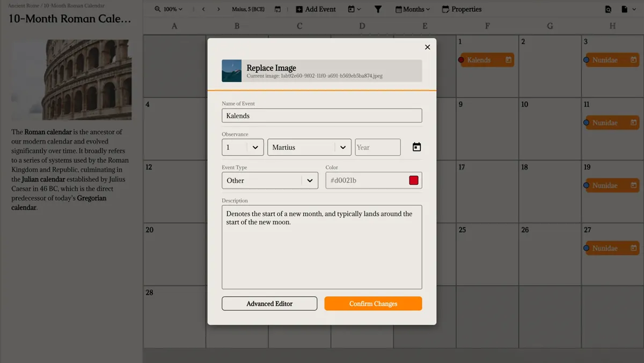Click the Replace Image thumbnail
Screen dimensions: 644x363
point(232,71)
